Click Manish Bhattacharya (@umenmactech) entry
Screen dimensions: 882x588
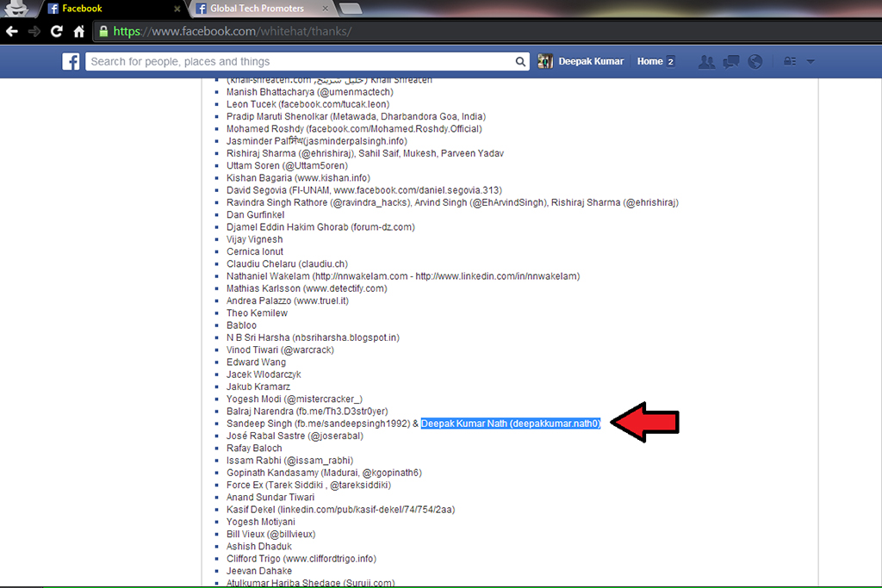(310, 91)
